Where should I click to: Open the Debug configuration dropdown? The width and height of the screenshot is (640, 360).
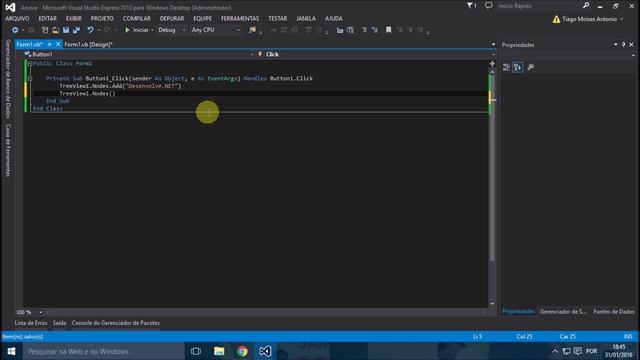click(172, 30)
